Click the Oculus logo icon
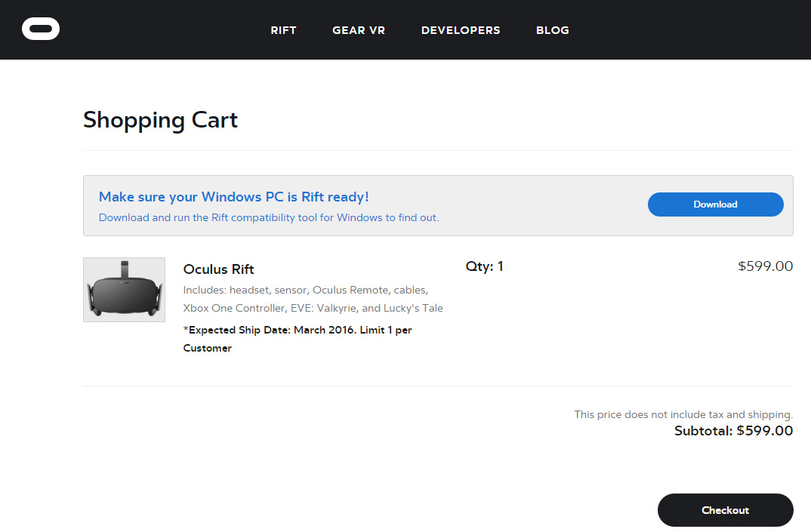811x532 pixels. pyautogui.click(x=41, y=29)
